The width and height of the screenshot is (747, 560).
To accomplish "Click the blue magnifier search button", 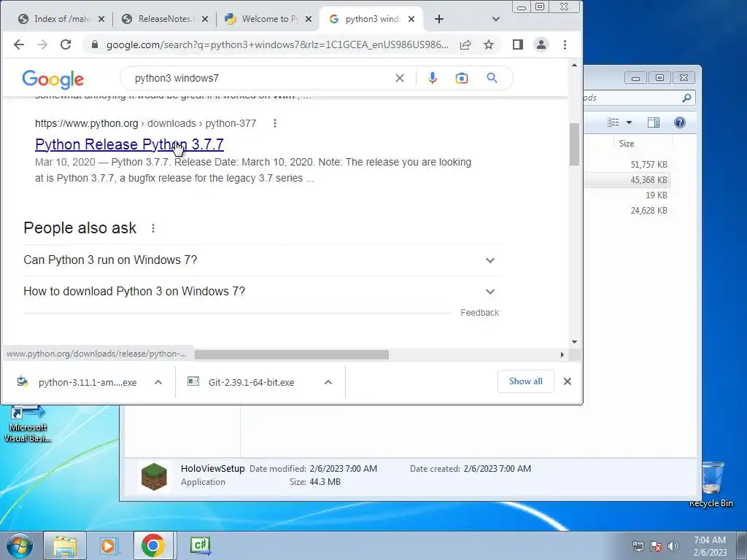I will click(492, 77).
